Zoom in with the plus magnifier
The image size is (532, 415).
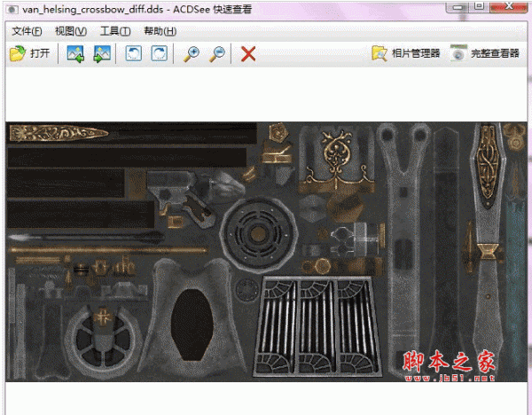192,54
